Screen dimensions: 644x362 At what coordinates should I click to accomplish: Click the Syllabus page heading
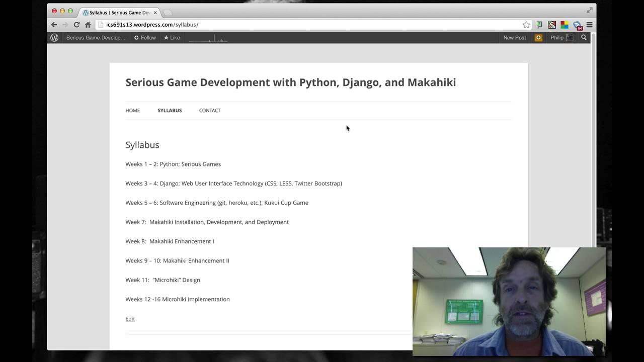click(x=142, y=145)
